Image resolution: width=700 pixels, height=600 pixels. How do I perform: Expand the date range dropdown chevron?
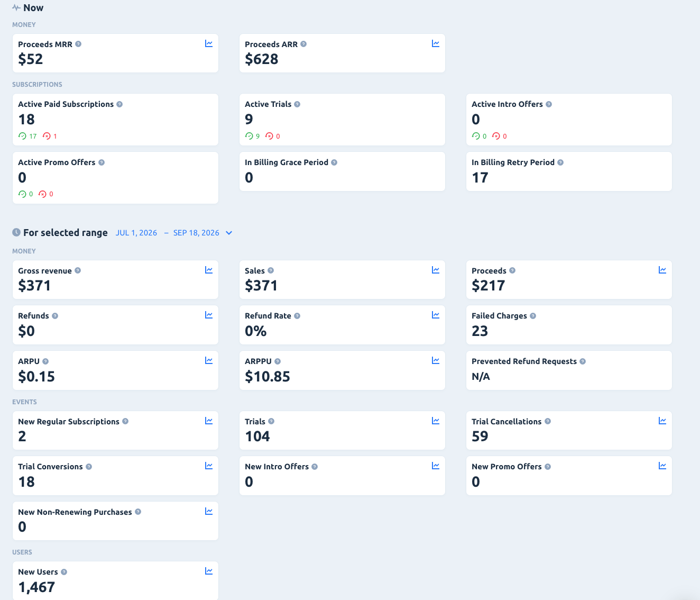click(229, 233)
